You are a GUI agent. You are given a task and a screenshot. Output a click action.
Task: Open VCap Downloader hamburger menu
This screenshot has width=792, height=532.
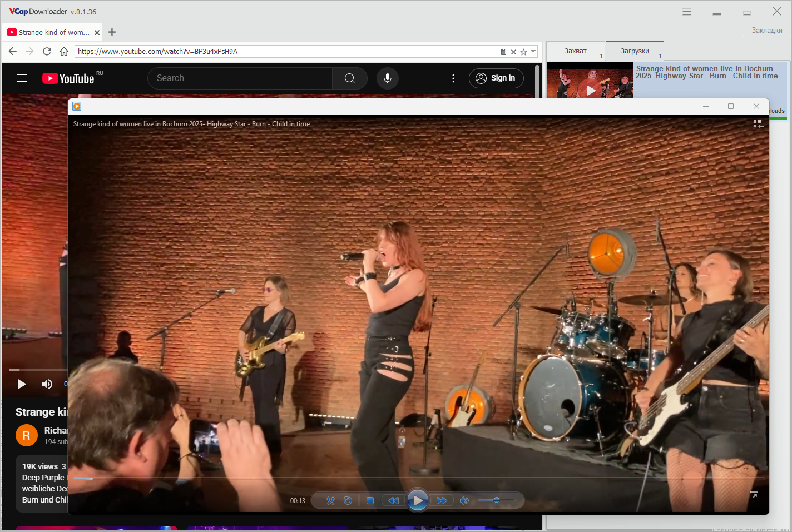pos(687,12)
